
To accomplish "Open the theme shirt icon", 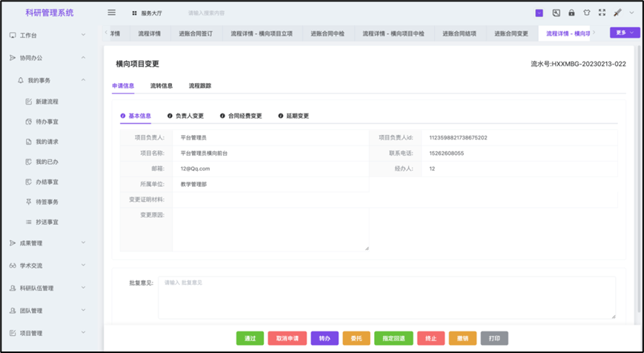I will [586, 13].
